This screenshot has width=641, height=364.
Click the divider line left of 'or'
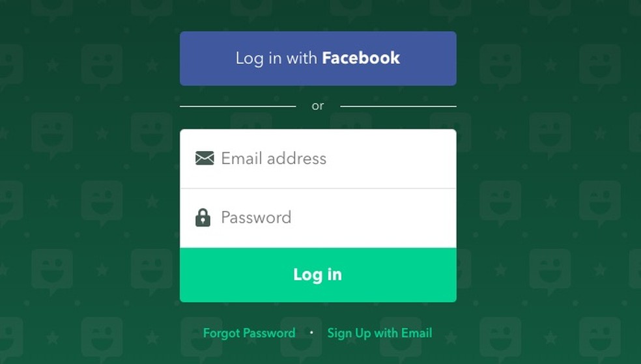(238, 106)
